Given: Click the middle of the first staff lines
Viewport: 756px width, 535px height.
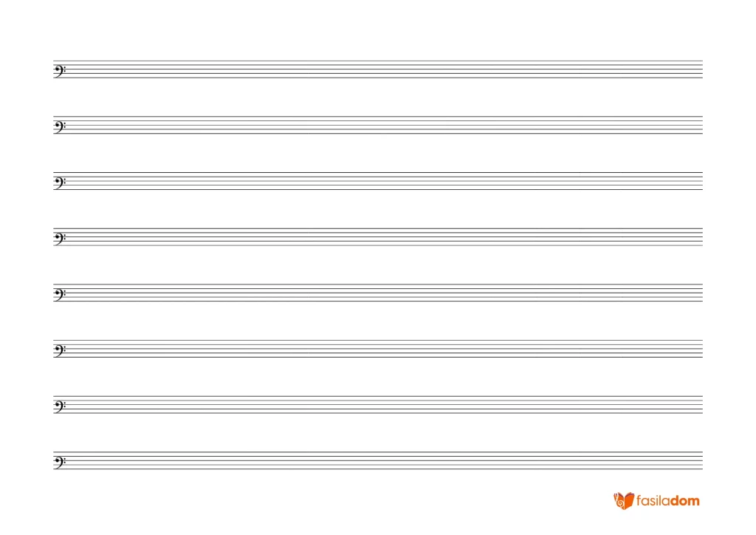Looking at the screenshot, I should coord(378,69).
